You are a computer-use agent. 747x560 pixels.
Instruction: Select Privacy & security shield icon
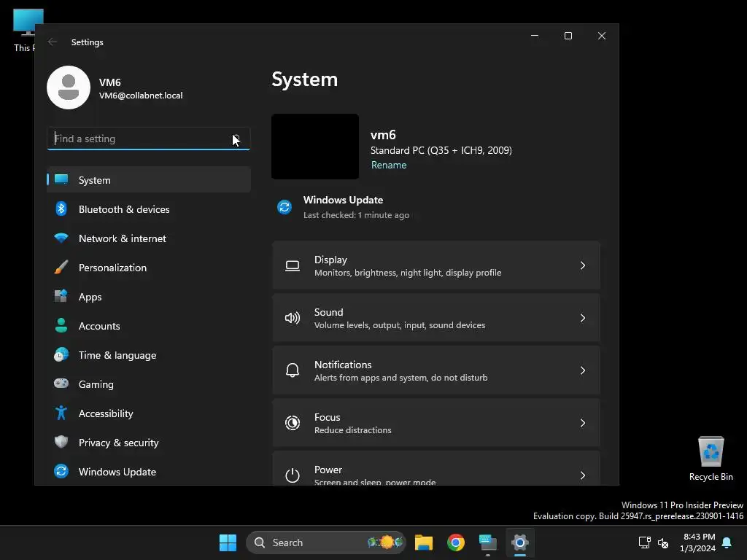[61, 442]
